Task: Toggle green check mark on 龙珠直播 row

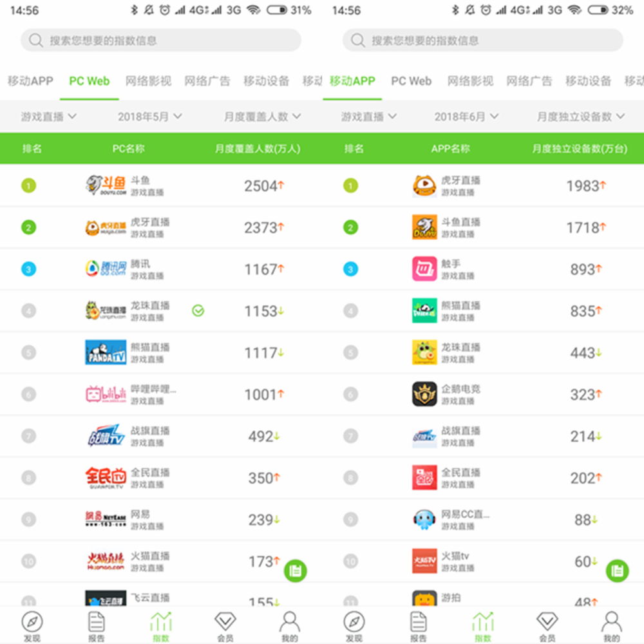Action: [x=198, y=311]
